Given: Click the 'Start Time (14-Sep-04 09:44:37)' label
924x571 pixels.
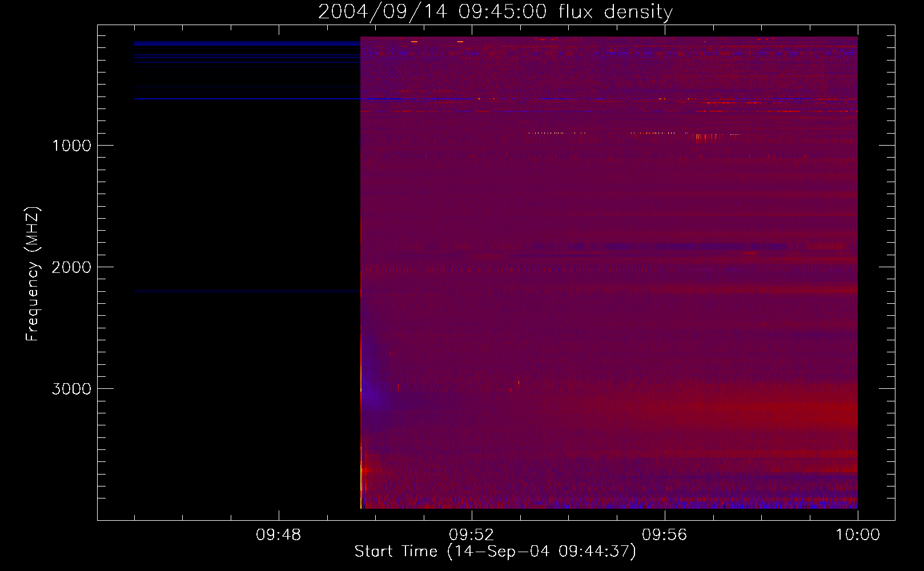Looking at the screenshot, I should click(x=495, y=552).
